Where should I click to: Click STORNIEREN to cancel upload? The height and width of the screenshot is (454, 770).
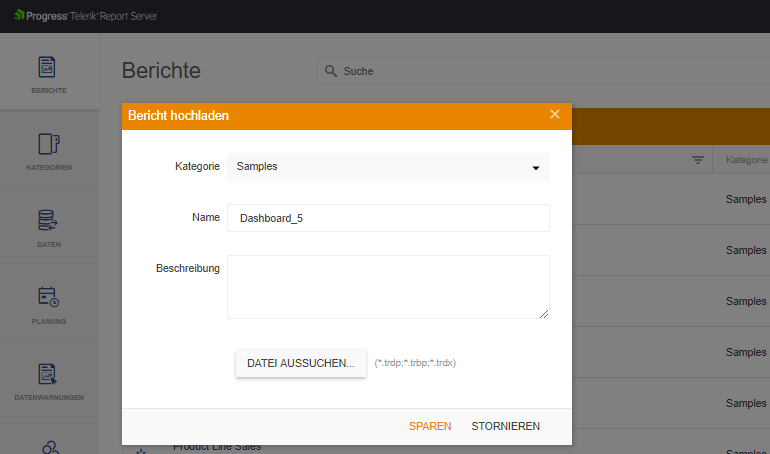tap(506, 426)
